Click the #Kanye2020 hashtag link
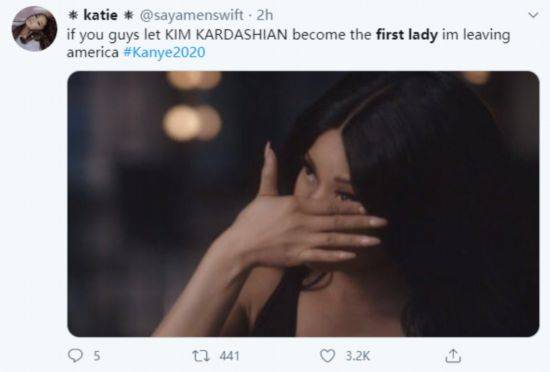550x372 pixels. (x=165, y=52)
